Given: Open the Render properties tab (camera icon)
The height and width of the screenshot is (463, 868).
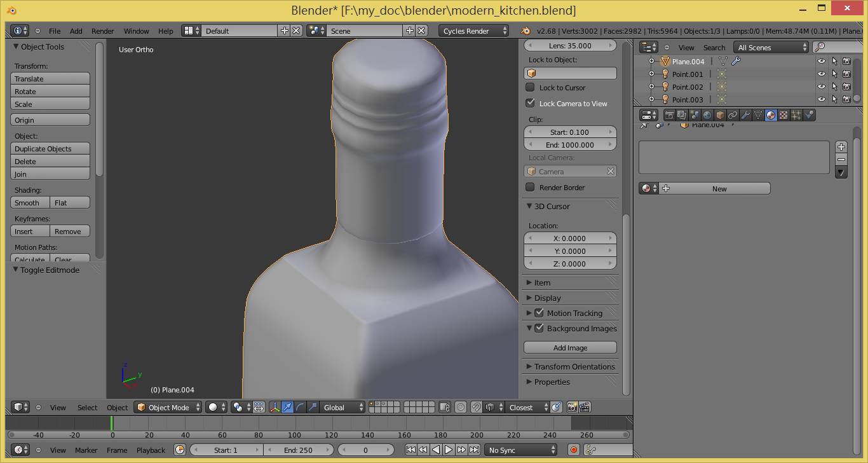Looking at the screenshot, I should click(x=669, y=115).
